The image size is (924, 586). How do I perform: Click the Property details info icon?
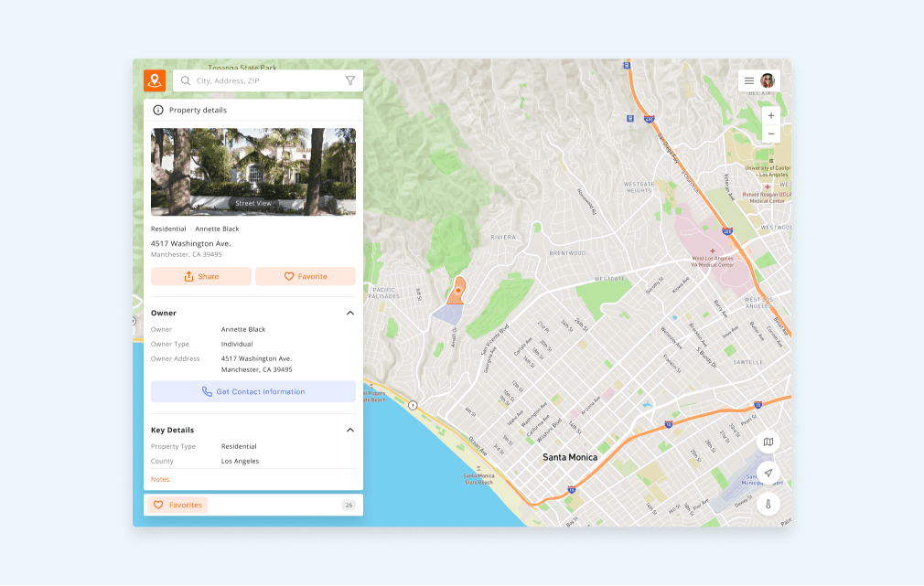[158, 110]
